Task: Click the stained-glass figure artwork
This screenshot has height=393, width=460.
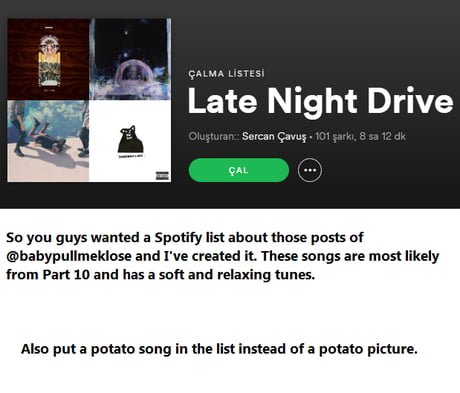Action: (x=49, y=60)
